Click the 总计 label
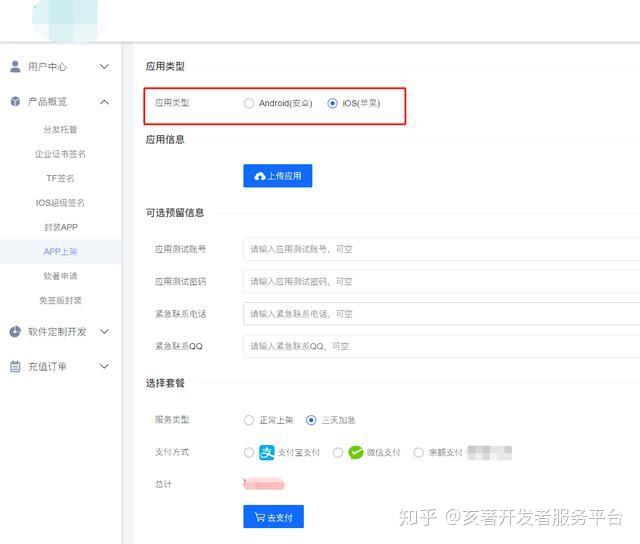640x544 pixels. pos(163,484)
